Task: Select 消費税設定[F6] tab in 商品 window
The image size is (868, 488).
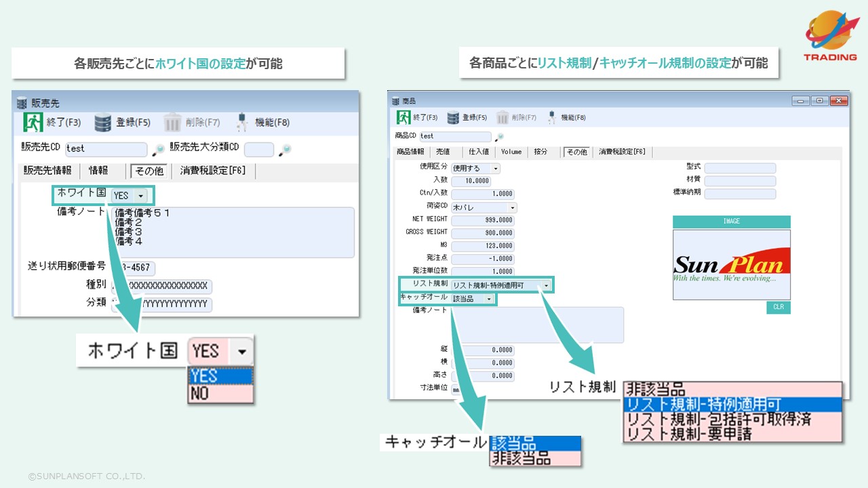Action: coord(622,152)
